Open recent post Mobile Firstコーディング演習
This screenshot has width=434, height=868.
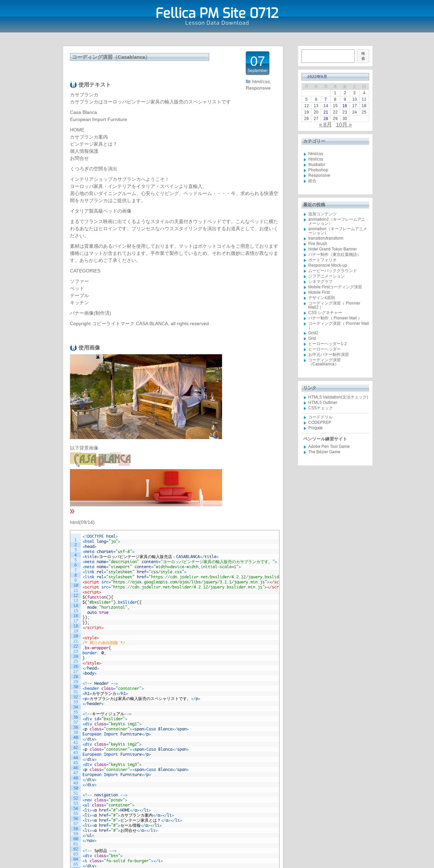coord(335,287)
